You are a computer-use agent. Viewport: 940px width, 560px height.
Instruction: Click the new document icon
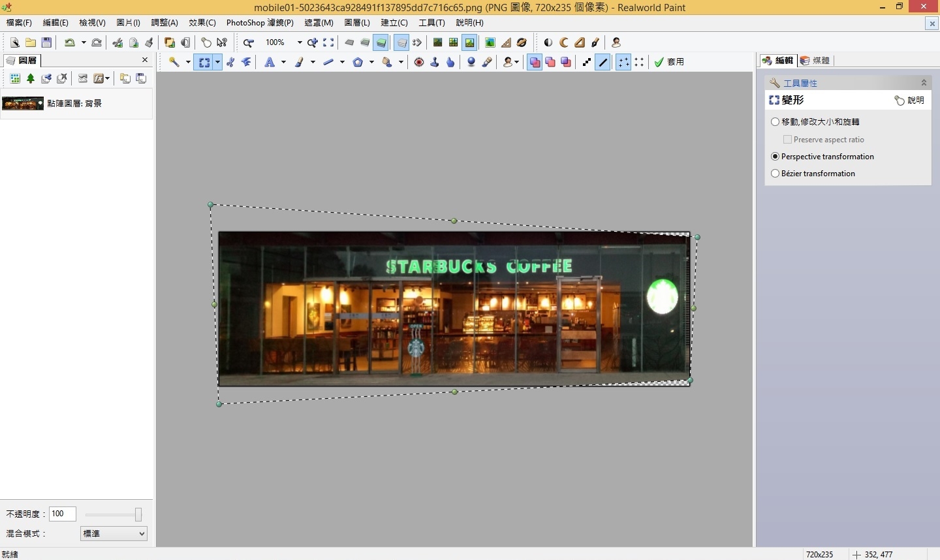[x=14, y=42]
